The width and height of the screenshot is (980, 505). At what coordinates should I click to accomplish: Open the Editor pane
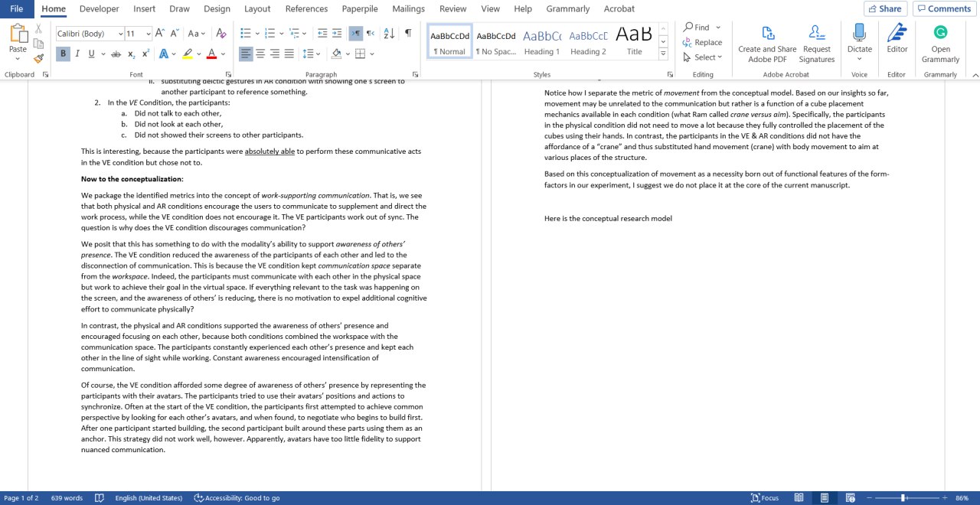coord(897,39)
